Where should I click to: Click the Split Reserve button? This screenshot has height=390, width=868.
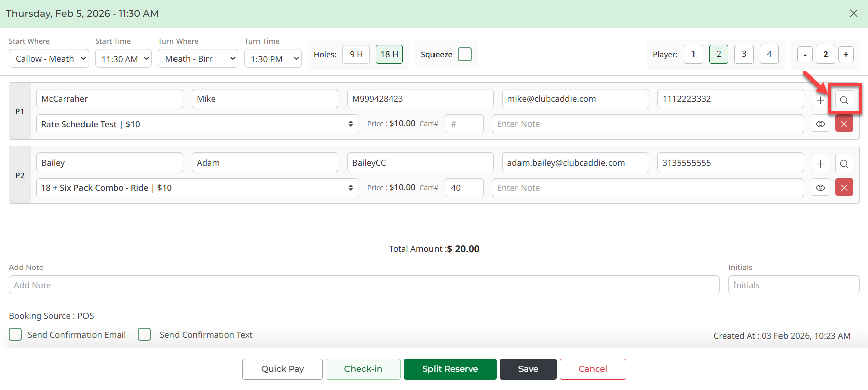point(450,369)
